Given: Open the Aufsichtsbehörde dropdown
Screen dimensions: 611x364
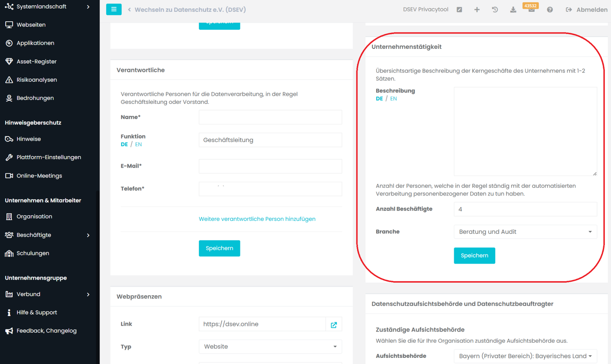Looking at the screenshot, I should [x=525, y=356].
